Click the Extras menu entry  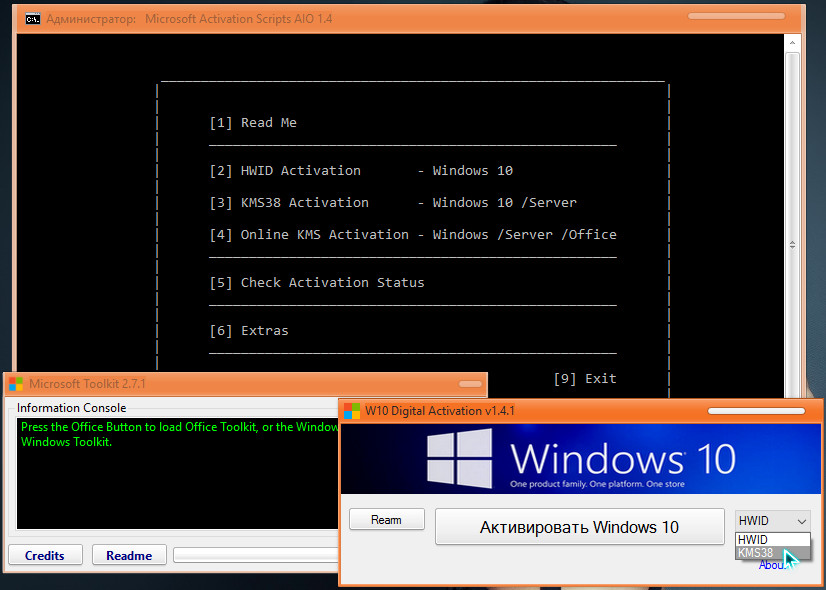(264, 331)
